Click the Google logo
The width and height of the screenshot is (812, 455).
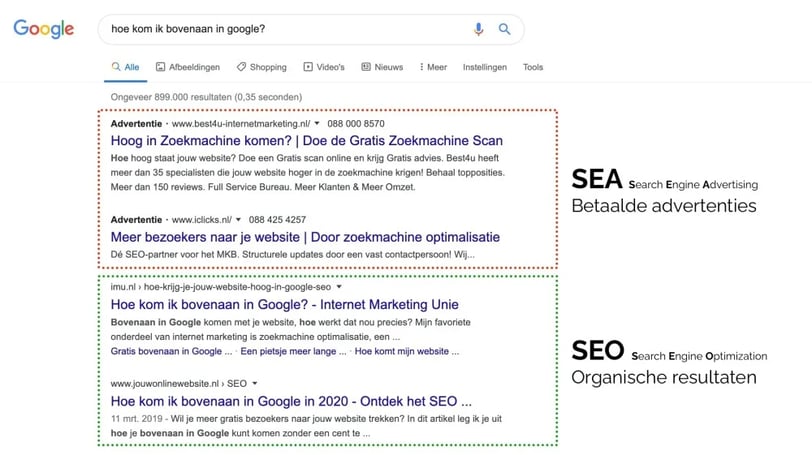(x=43, y=29)
